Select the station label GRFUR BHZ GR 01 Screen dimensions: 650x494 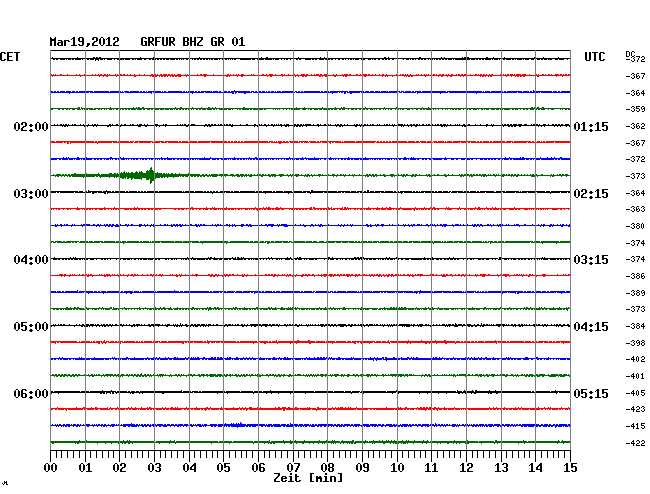(x=193, y=42)
